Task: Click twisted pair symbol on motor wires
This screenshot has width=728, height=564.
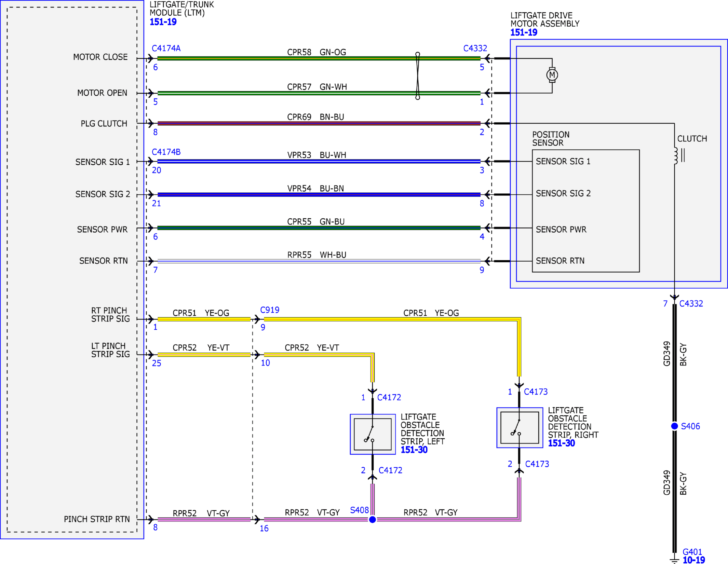Action: pyautogui.click(x=418, y=76)
